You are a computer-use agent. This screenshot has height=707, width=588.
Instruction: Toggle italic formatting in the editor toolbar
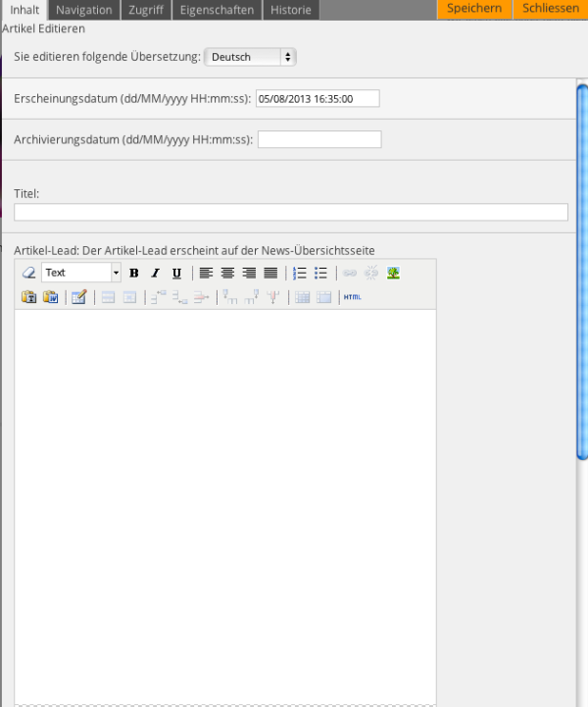click(x=155, y=274)
